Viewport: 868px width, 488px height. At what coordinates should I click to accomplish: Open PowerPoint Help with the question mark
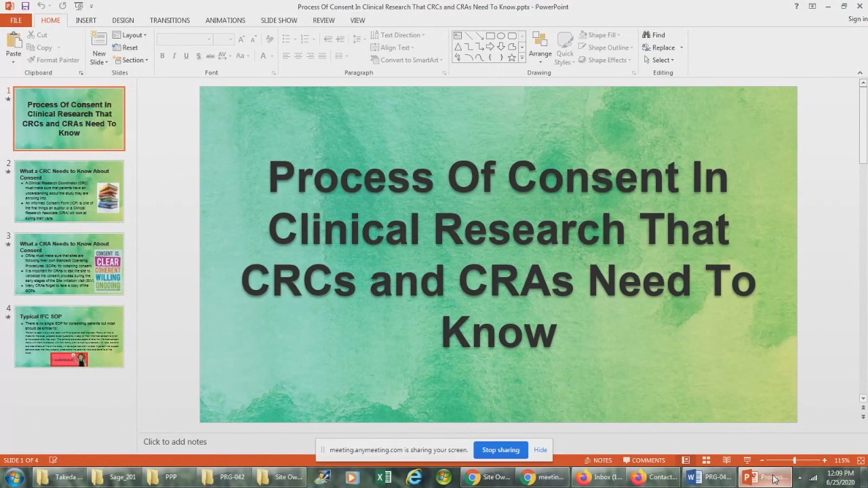(796, 6)
